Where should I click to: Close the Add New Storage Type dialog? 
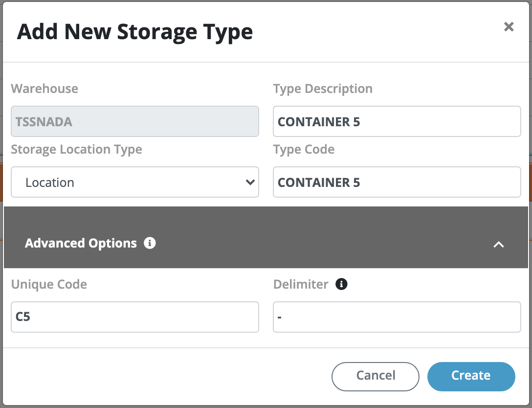click(x=509, y=27)
